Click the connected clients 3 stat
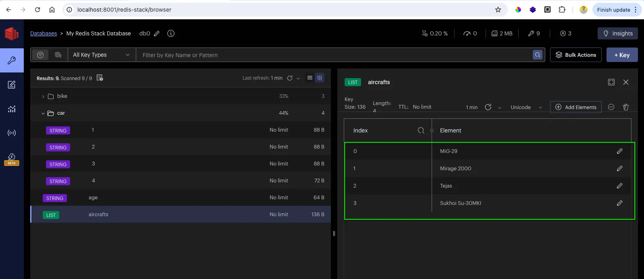Viewport: 644px width, 279px height. 566,33
